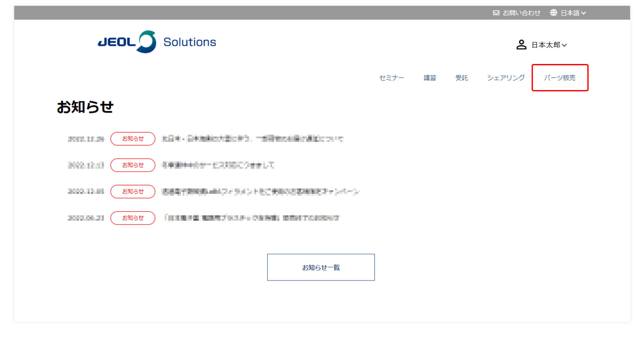Open the third news article title
Image resolution: width=644 pixels, height=337 pixels.
click(260, 192)
